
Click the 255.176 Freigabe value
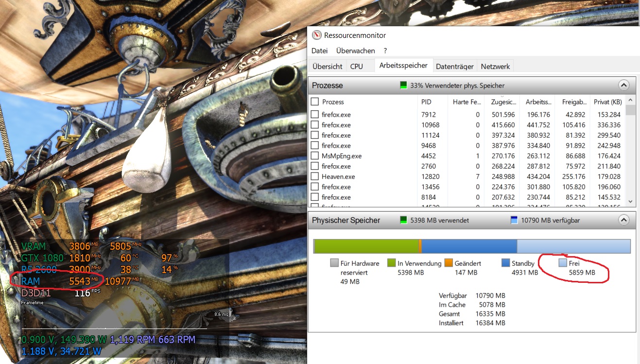[x=574, y=176]
